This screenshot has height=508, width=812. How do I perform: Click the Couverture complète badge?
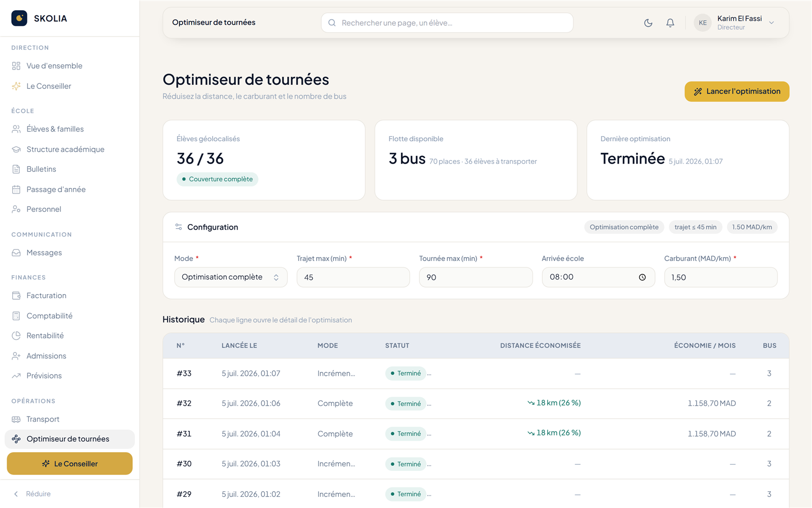point(217,179)
